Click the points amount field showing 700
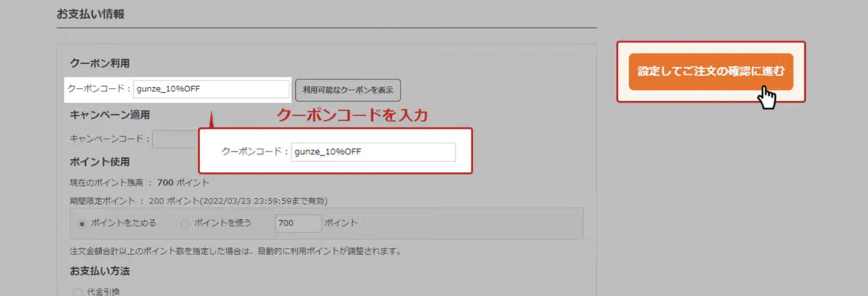The width and height of the screenshot is (868, 296). [x=298, y=223]
